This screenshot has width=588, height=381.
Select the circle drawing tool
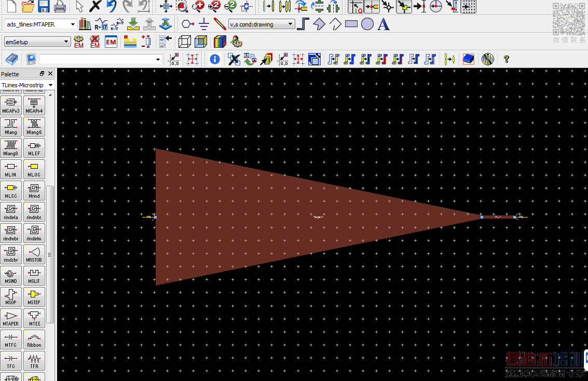tap(367, 24)
